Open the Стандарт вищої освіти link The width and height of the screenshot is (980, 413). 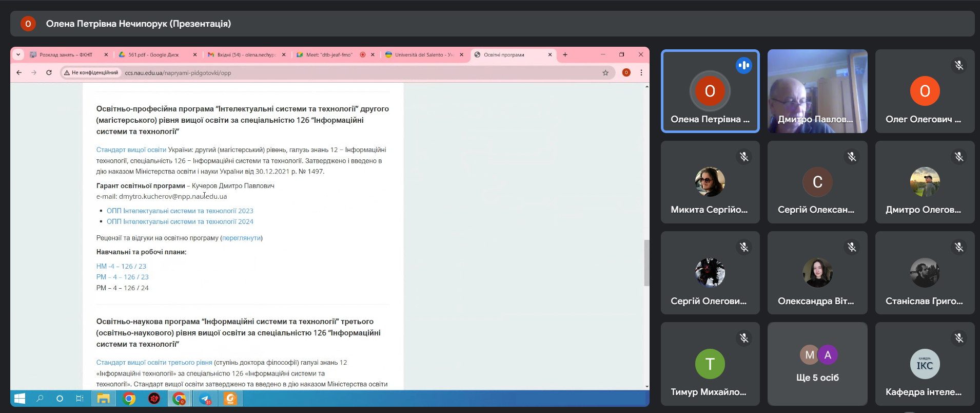point(131,150)
